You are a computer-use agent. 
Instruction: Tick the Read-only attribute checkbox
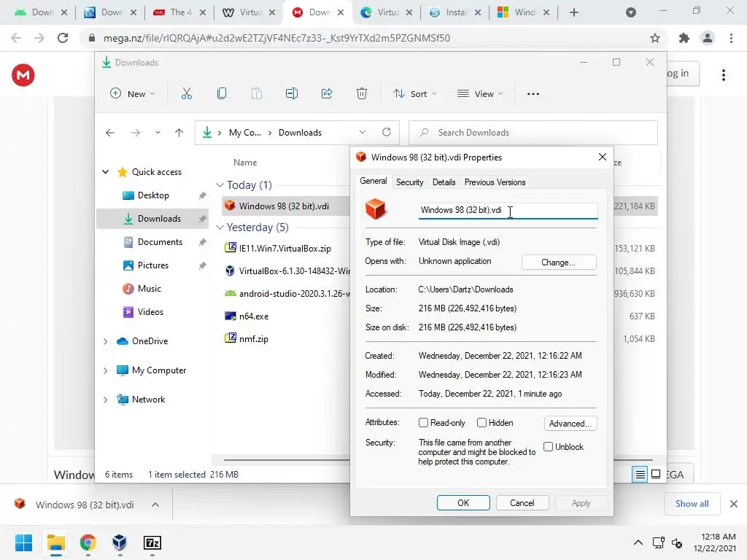pyautogui.click(x=423, y=422)
